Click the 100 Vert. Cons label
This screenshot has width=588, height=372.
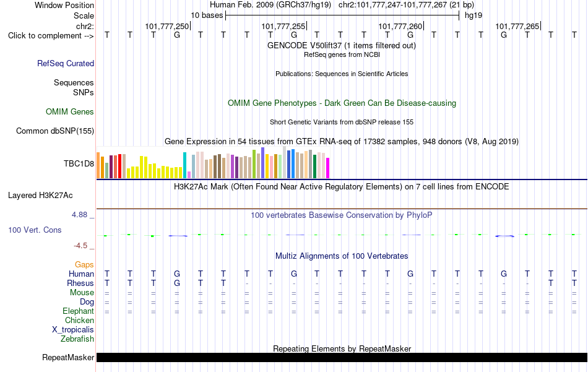click(35, 230)
